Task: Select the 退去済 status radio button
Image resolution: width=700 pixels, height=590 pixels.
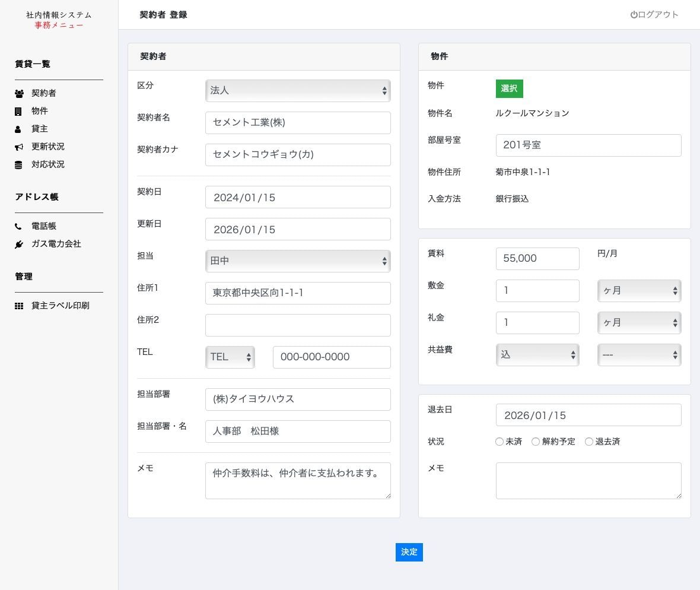Action: (x=589, y=442)
